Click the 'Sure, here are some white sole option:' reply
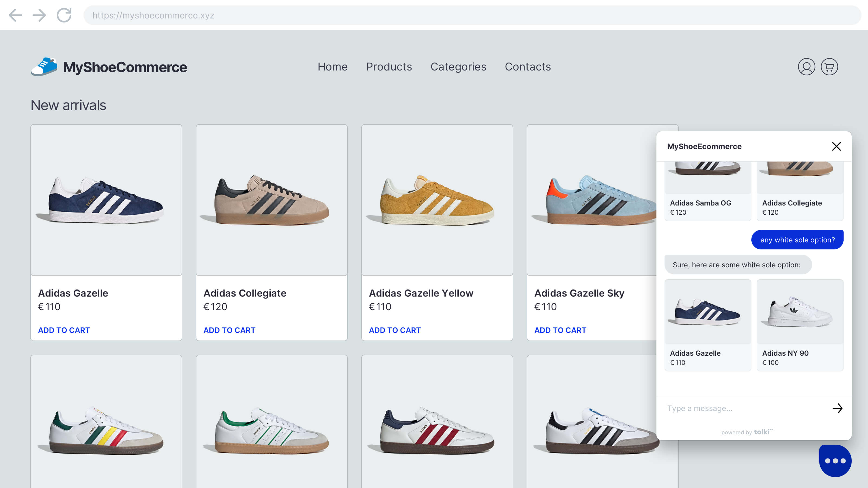868x488 pixels. [738, 265]
